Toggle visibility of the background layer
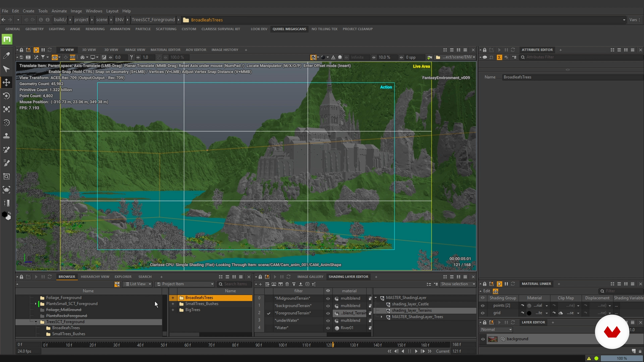The height and width of the screenshot is (362, 644). tap(483, 339)
